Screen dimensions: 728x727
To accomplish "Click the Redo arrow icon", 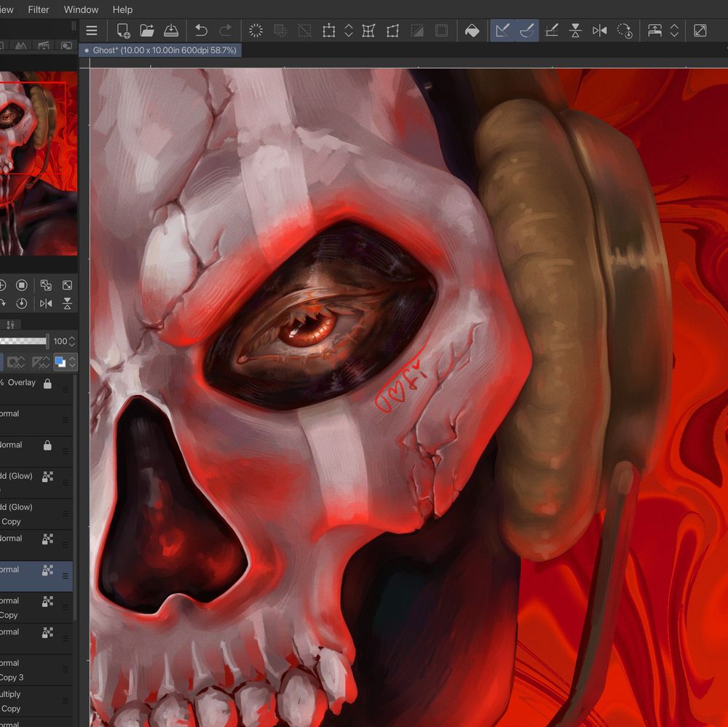I will (226, 31).
